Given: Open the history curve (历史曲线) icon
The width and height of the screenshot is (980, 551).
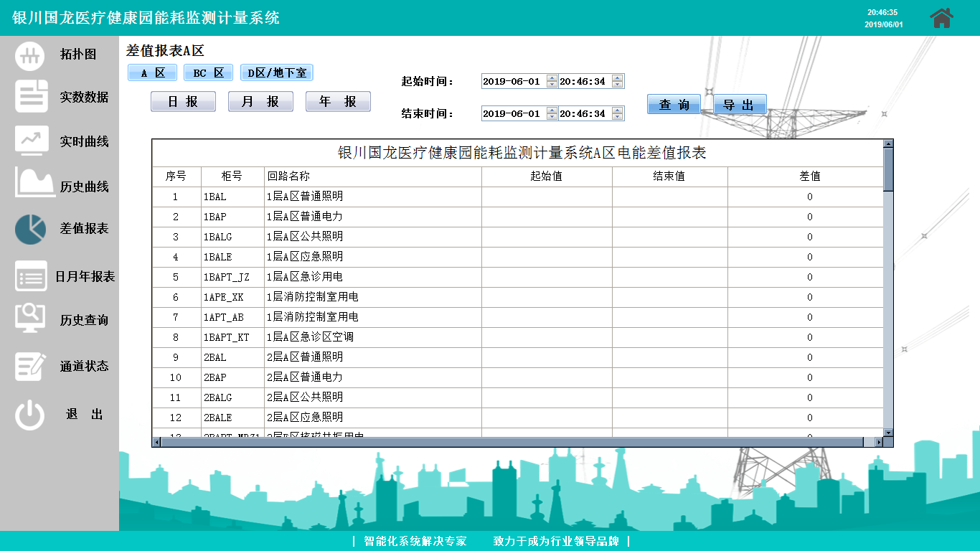Looking at the screenshot, I should point(34,184).
